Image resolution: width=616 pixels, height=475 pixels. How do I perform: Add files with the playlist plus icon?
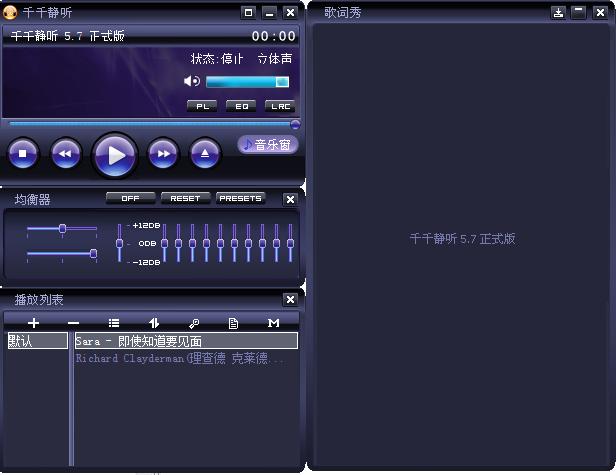tap(33, 323)
